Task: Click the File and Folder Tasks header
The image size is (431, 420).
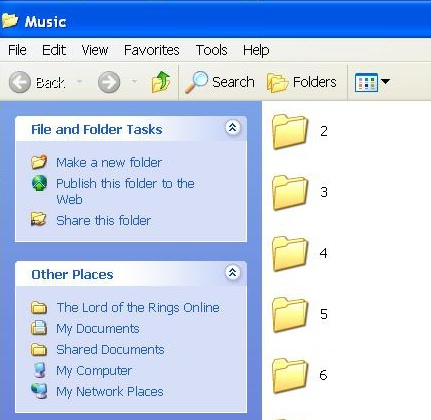Action: (97, 129)
